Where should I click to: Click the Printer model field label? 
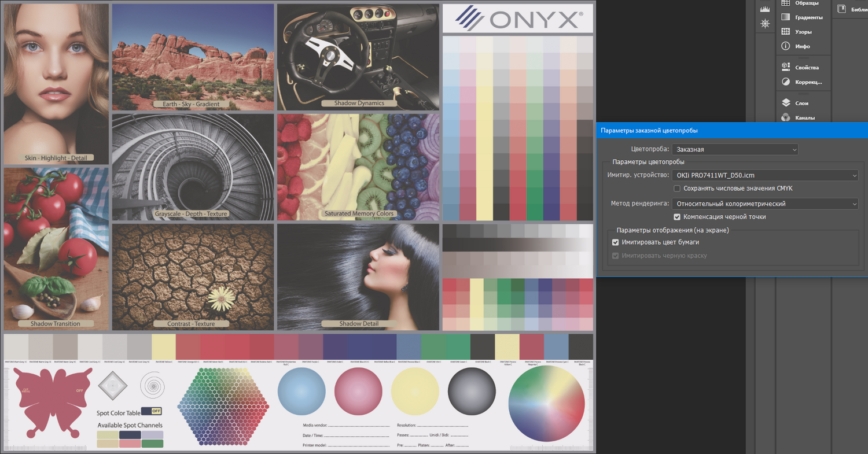coord(314,446)
